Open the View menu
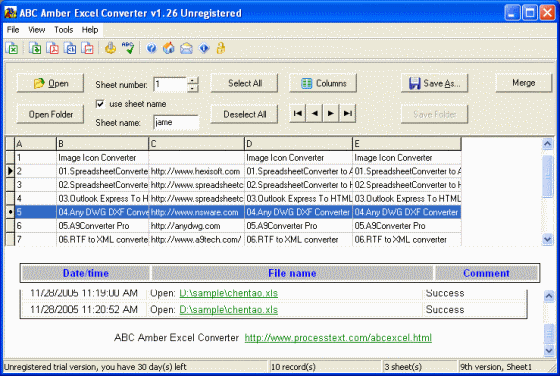Viewport: 560px width, 376px height. pyautogui.click(x=36, y=30)
